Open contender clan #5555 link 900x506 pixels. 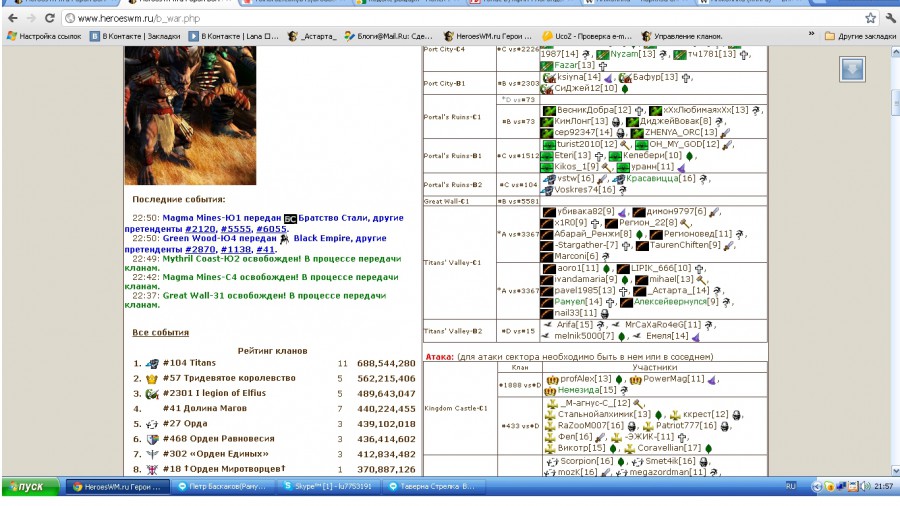click(x=236, y=229)
